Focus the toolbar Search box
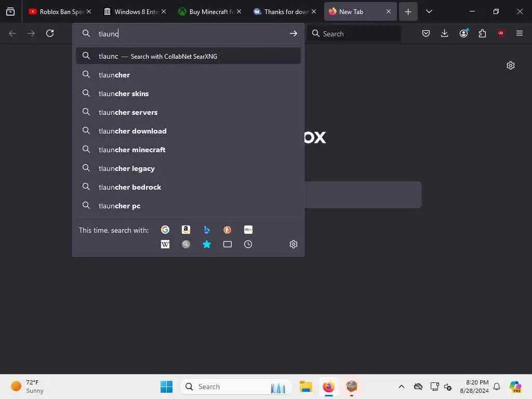 pyautogui.click(x=354, y=34)
